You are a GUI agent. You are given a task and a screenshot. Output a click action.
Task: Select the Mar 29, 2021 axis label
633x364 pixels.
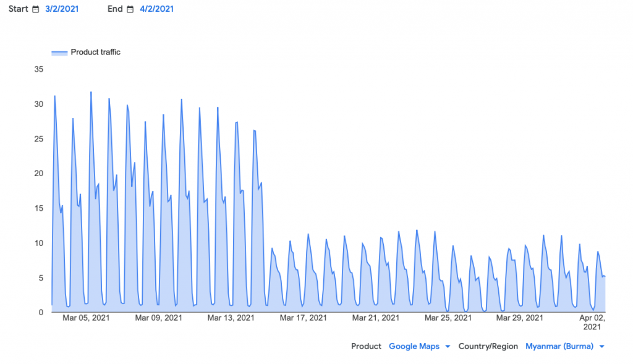tap(520, 318)
